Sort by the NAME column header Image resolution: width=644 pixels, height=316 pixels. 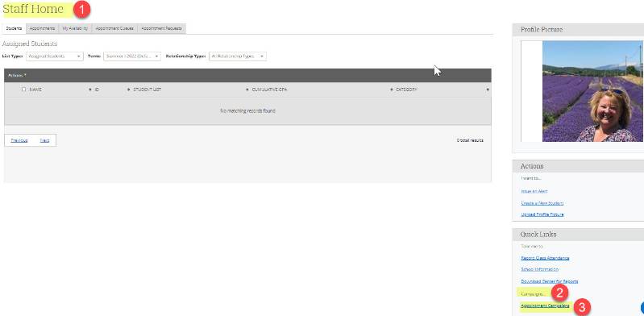(x=35, y=89)
